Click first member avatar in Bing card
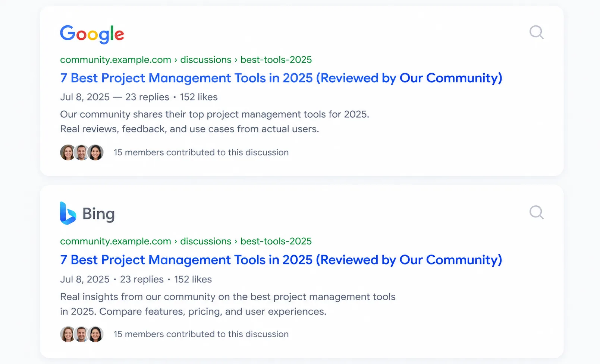Screen dimensions: 600x364 67,334
